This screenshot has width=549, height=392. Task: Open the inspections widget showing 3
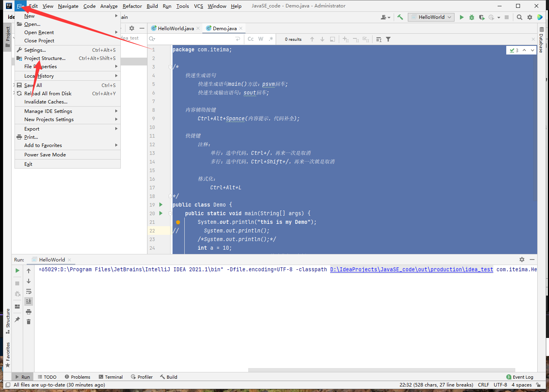pos(514,50)
